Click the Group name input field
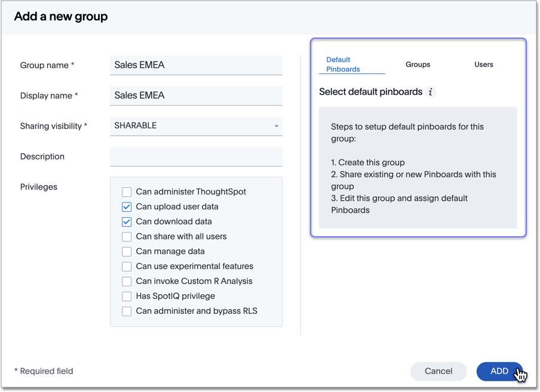This screenshot has width=540, height=392. pos(196,65)
